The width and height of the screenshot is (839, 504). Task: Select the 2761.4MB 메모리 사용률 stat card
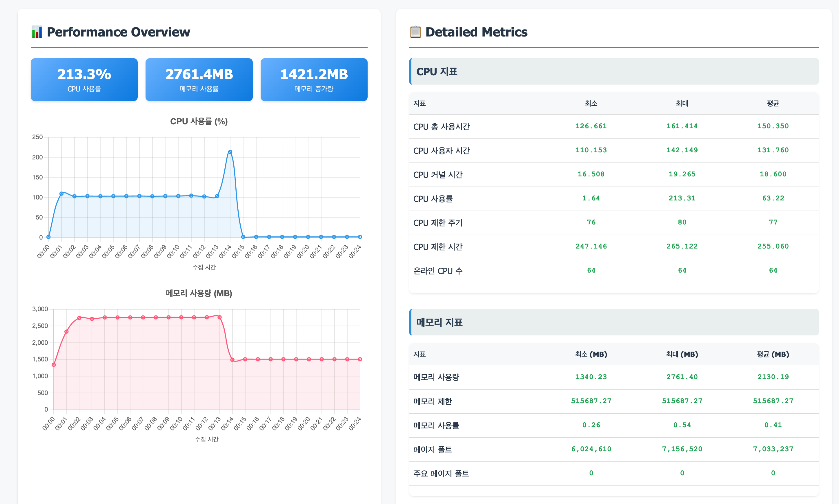(199, 79)
